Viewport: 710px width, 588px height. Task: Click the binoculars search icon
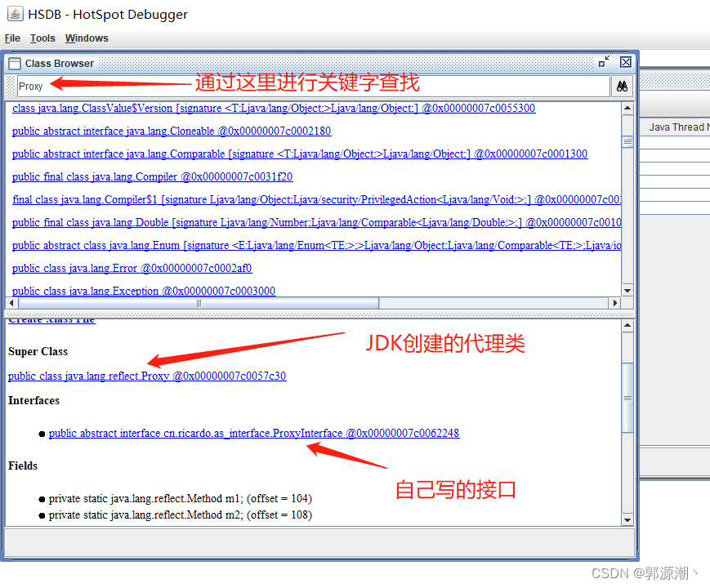(622, 86)
